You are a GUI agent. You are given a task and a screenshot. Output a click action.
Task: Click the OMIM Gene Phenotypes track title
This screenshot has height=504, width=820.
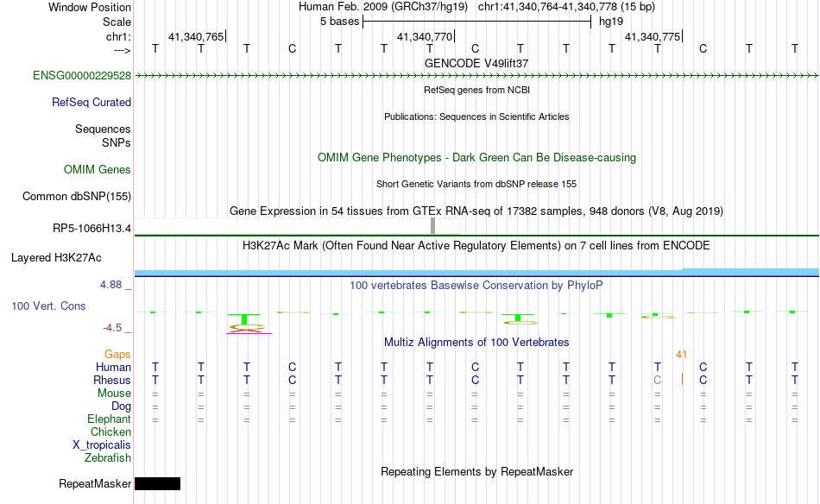coord(477,157)
